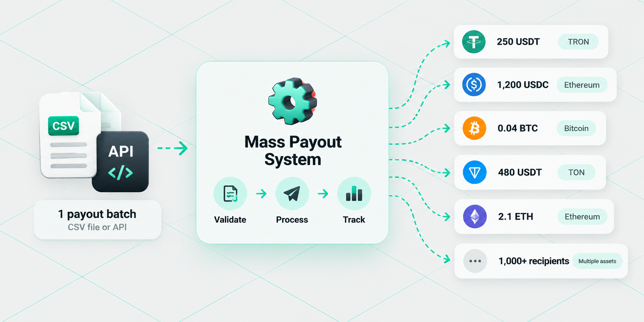Select the dark API code tile
Image resolution: width=644 pixels, height=322 pixels.
(x=121, y=162)
